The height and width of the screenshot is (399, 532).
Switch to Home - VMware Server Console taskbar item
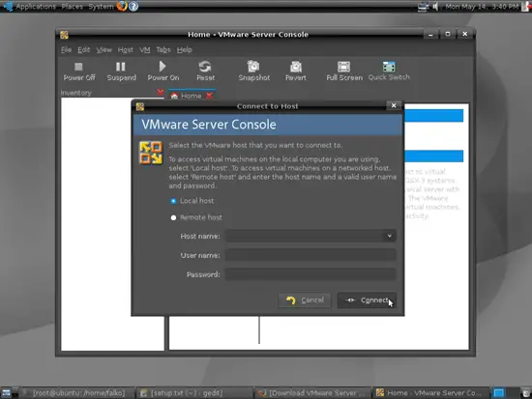point(430,393)
